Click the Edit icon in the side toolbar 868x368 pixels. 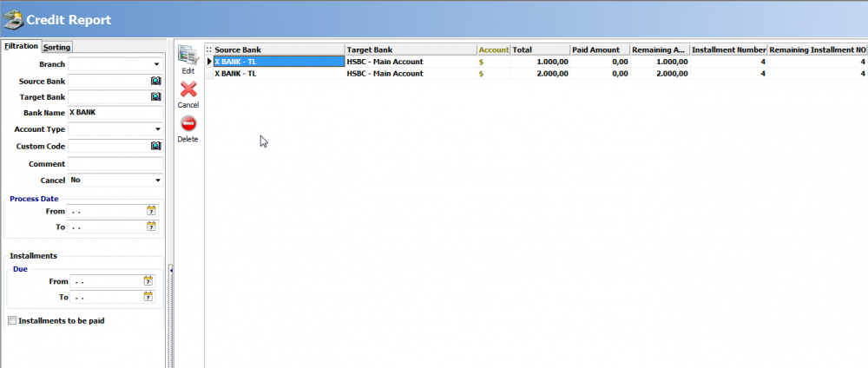pyautogui.click(x=188, y=56)
